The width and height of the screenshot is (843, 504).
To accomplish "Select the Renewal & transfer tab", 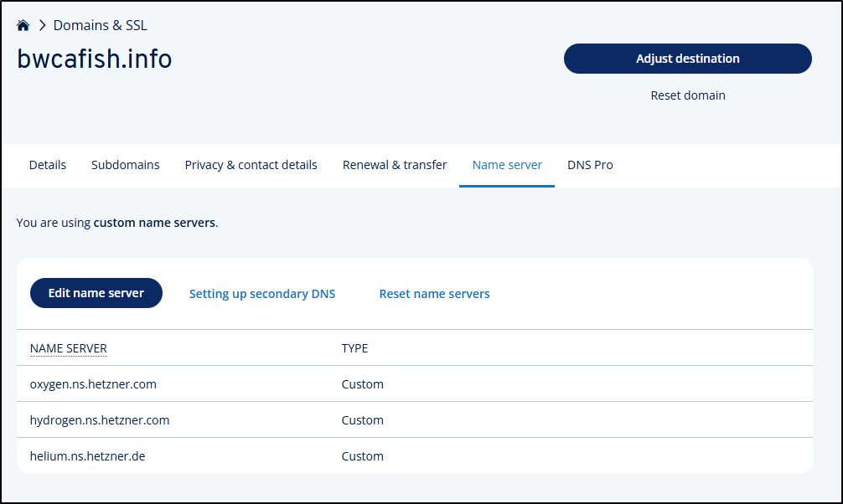I will click(x=395, y=165).
